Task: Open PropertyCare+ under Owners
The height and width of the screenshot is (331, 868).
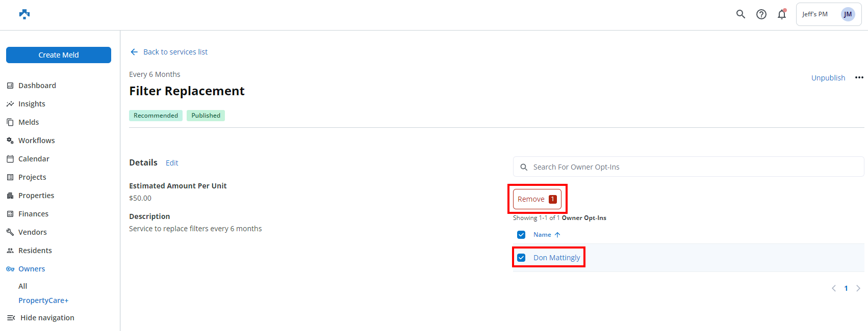Action: pyautogui.click(x=43, y=300)
